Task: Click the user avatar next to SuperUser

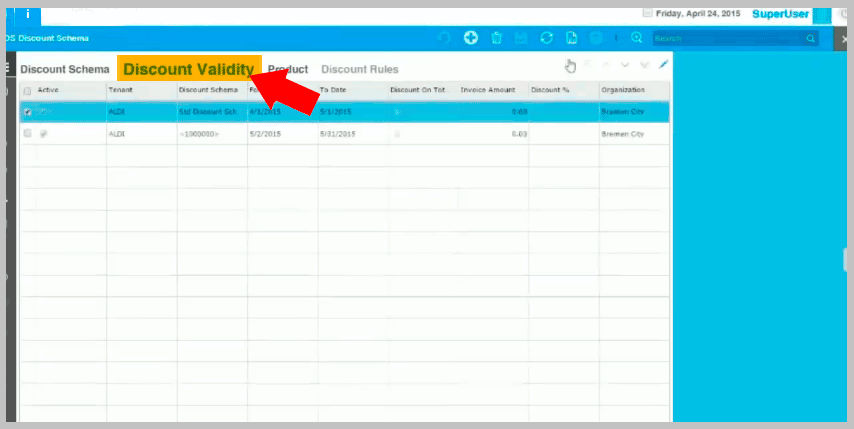Action: 821,15
